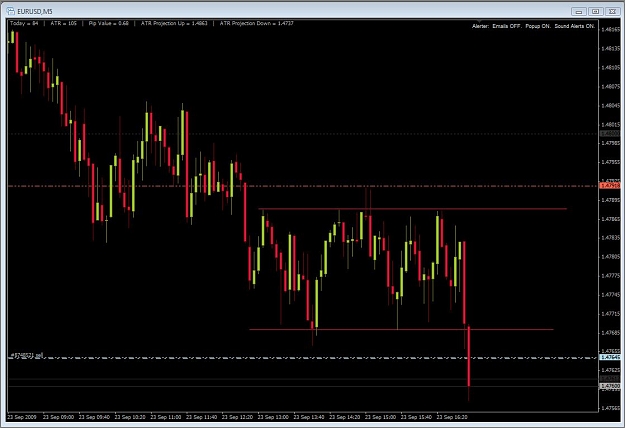Viewport: 625px width, 428px height.
Task: Click the 'Today = 84' indicator label
Action: tap(24, 23)
